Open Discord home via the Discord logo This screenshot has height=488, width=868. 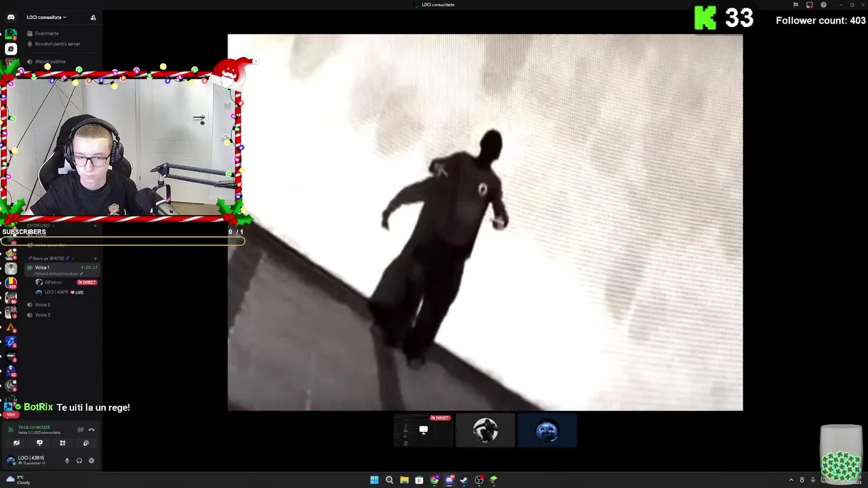pyautogui.click(x=10, y=17)
